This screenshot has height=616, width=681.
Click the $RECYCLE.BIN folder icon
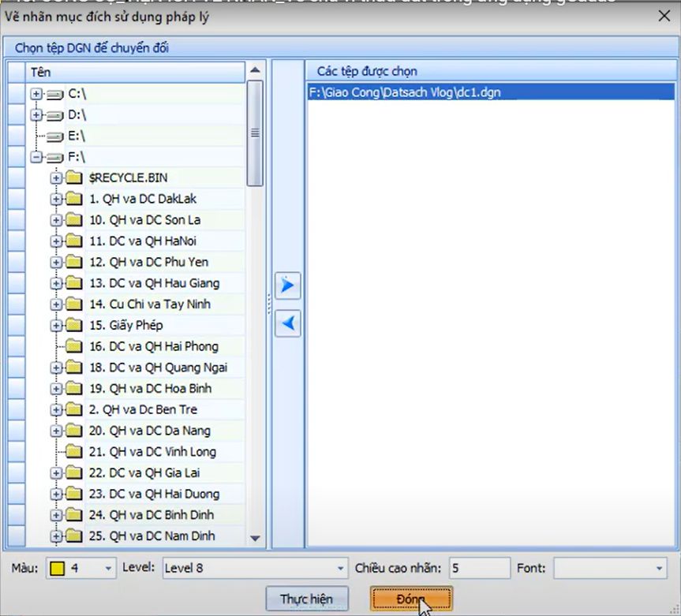point(75,177)
